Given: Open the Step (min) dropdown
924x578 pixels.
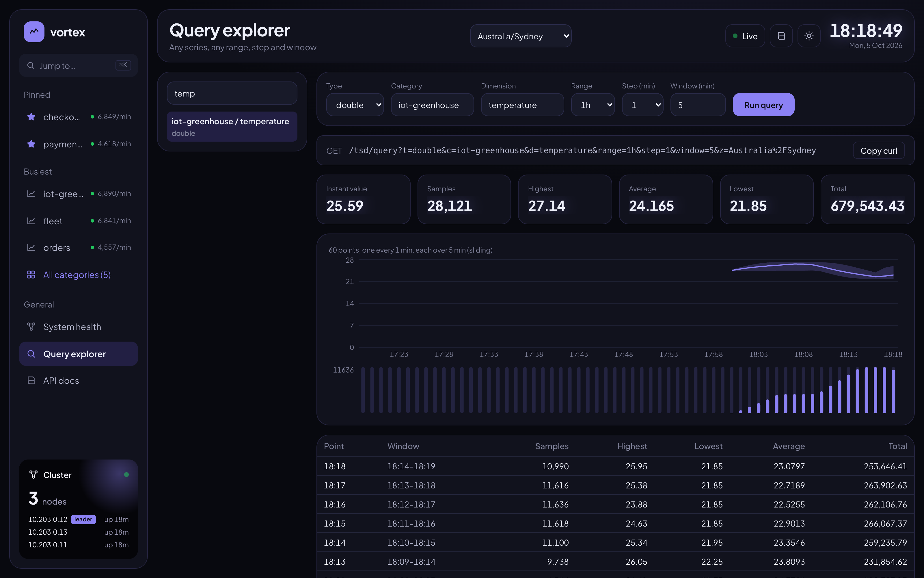Looking at the screenshot, I should 642,105.
